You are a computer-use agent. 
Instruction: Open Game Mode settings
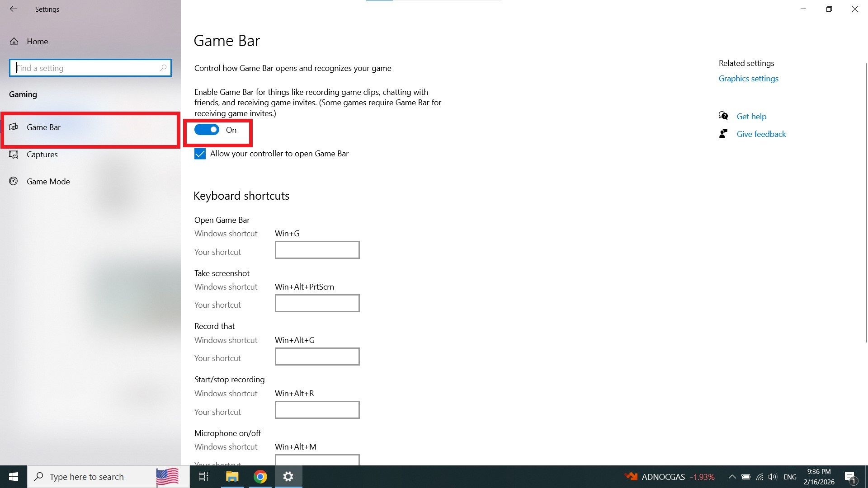click(48, 181)
